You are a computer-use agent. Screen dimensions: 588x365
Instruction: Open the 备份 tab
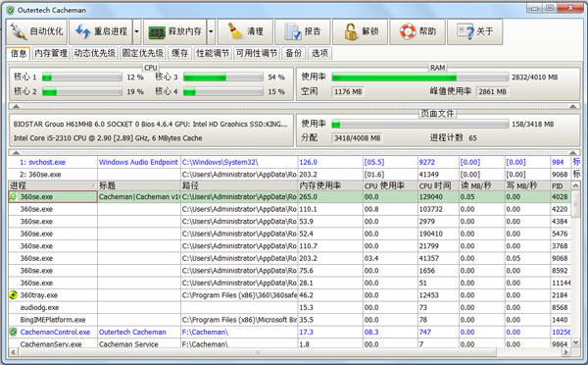point(294,53)
